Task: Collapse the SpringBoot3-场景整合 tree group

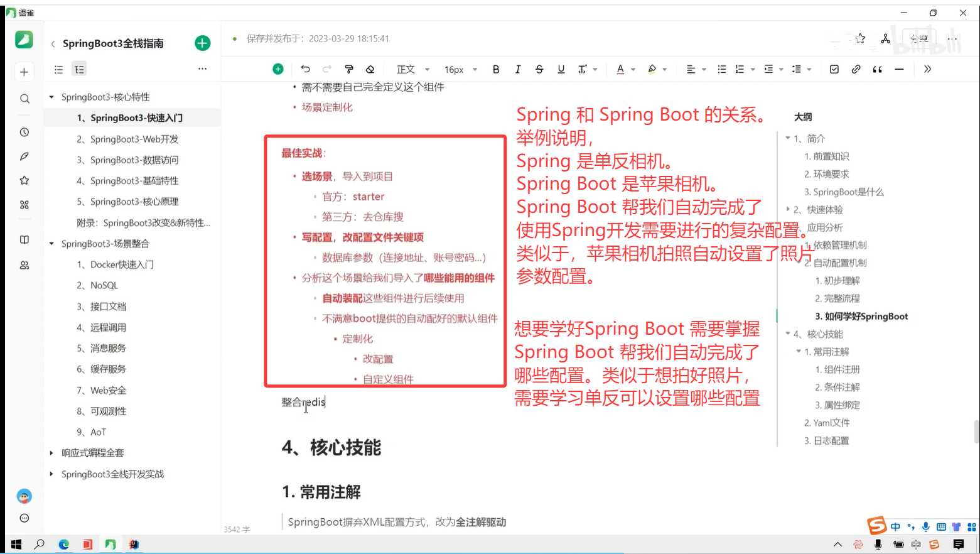Action: click(x=51, y=244)
